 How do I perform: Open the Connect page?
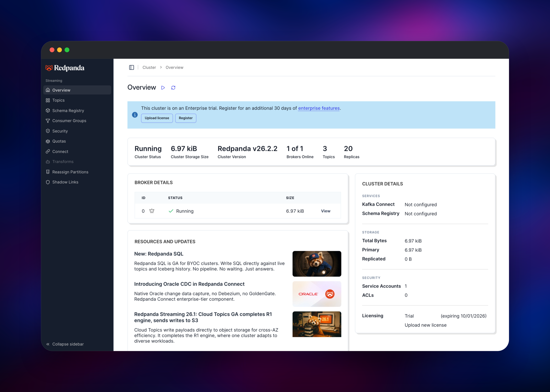tap(77, 152)
